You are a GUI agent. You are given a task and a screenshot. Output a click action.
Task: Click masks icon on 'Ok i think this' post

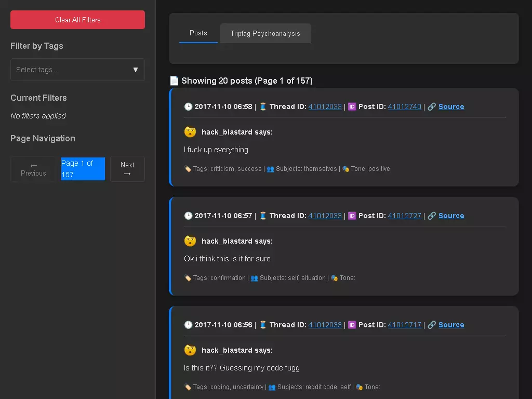[x=334, y=278]
